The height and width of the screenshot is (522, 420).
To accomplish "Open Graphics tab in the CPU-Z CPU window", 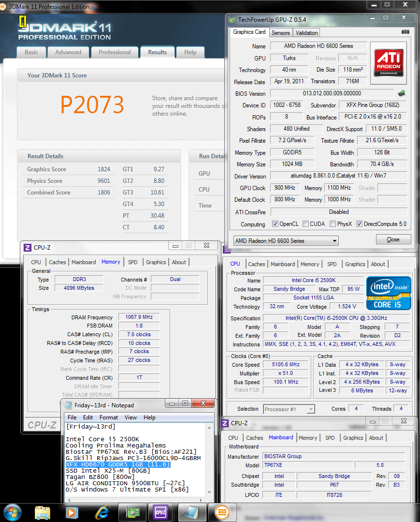I will pos(355,264).
